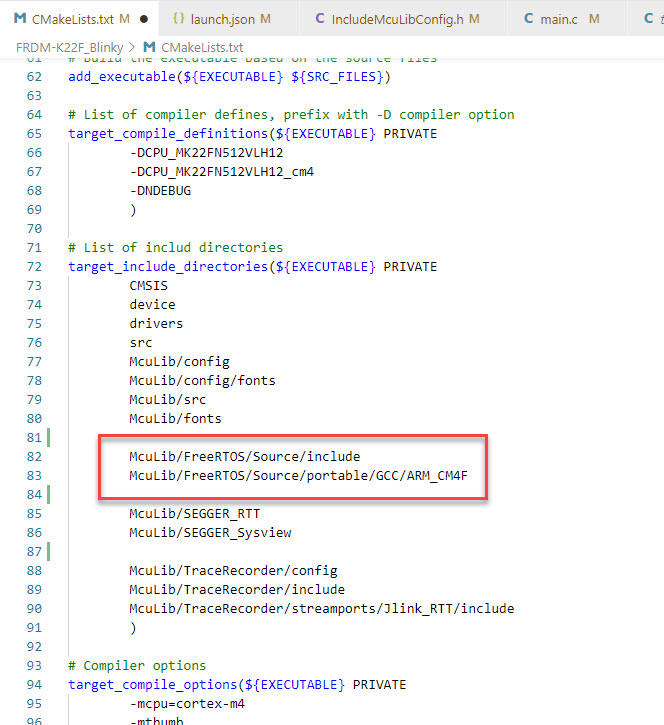Place cursor on McuLib/FreeRTOS/Source/include line

(244, 456)
